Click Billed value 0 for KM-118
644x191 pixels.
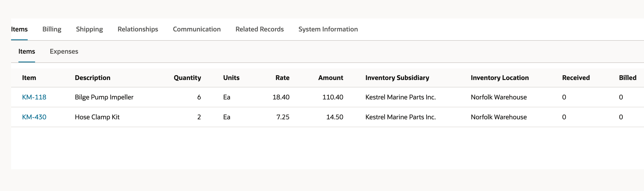click(x=621, y=97)
